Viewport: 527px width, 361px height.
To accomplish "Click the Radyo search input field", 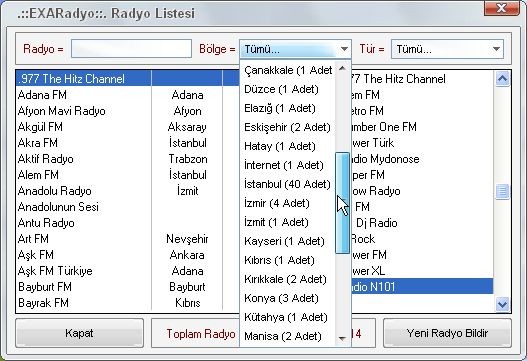I will coord(131,49).
